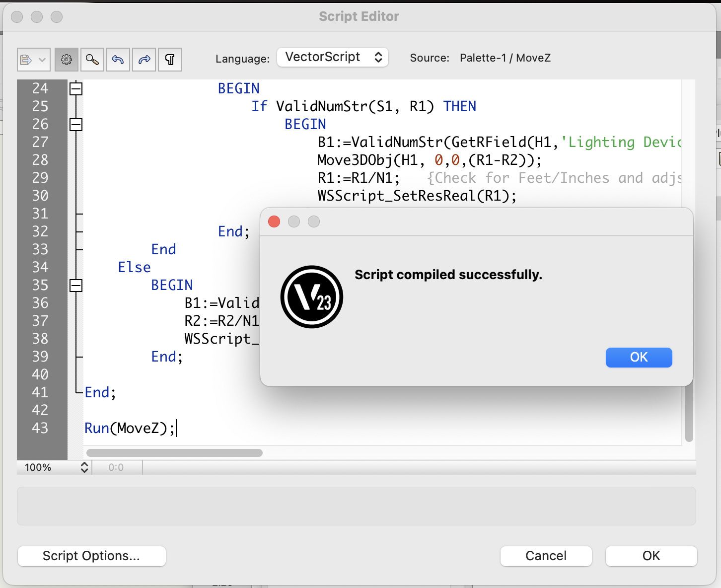
Task: Click the redo arrow in the toolbar
Action: (x=144, y=60)
